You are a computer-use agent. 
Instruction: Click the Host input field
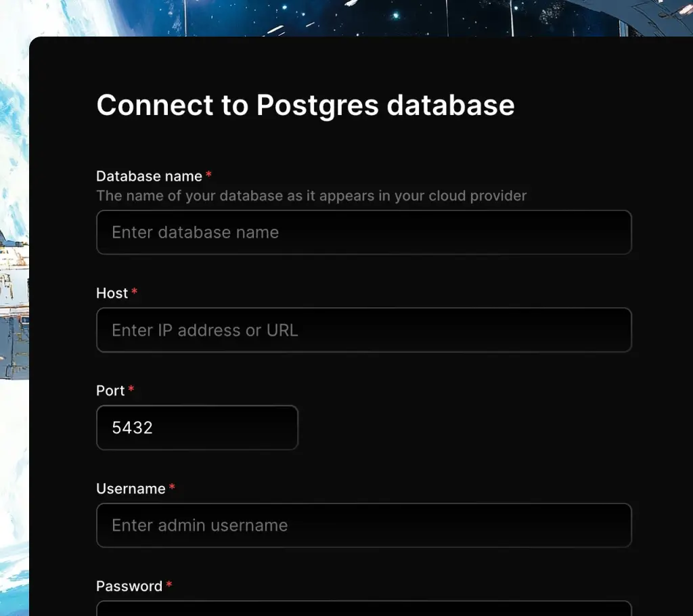click(364, 330)
